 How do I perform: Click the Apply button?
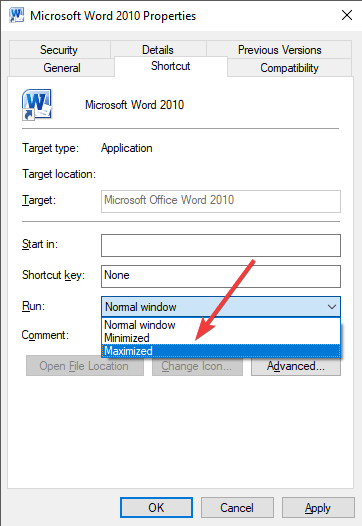pos(318,507)
